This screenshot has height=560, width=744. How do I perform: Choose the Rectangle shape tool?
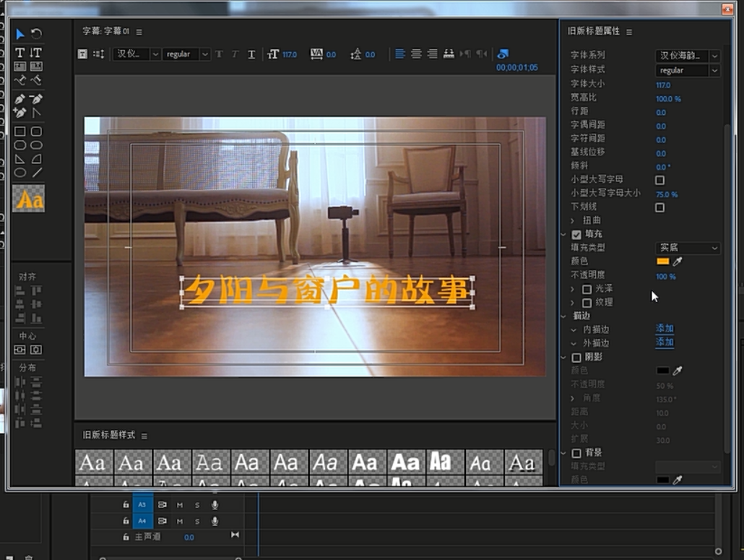coord(20,132)
